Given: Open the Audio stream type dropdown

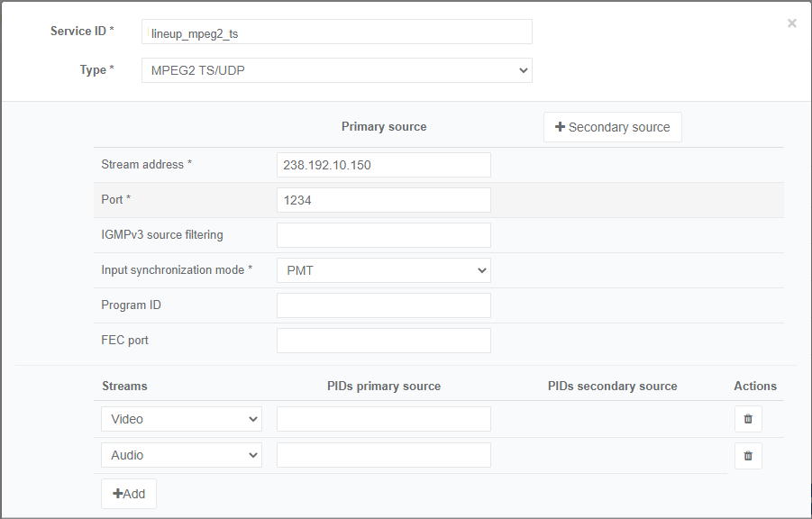Looking at the screenshot, I should click(181, 455).
